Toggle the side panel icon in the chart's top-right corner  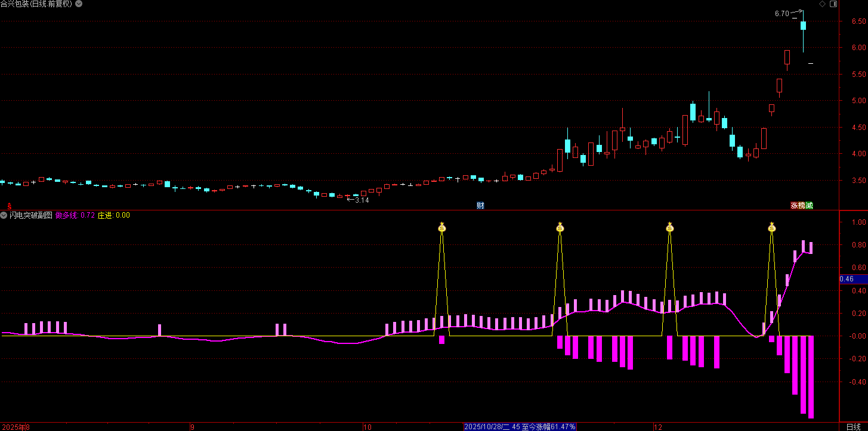click(x=833, y=4)
